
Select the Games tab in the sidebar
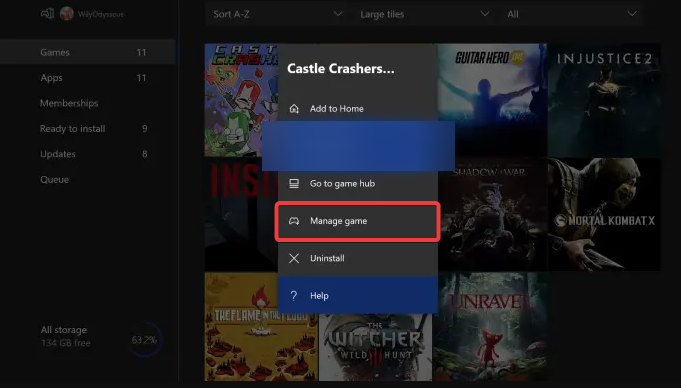coord(88,52)
